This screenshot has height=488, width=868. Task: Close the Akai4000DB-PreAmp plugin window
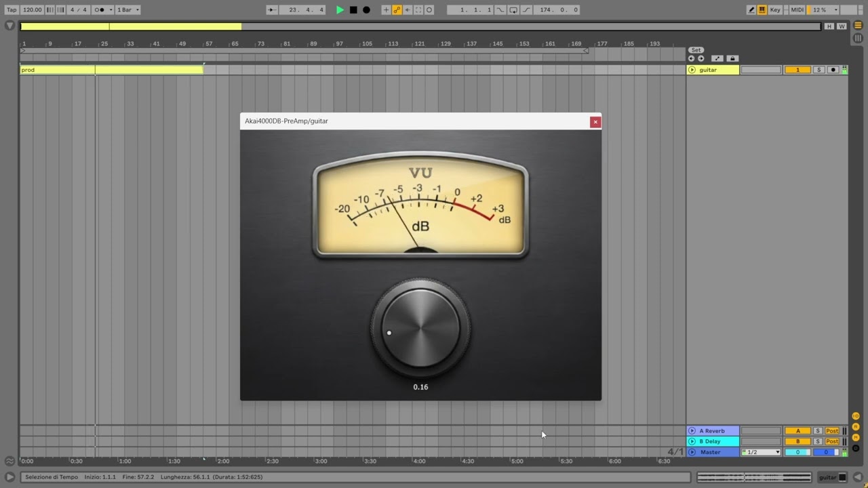tap(595, 122)
